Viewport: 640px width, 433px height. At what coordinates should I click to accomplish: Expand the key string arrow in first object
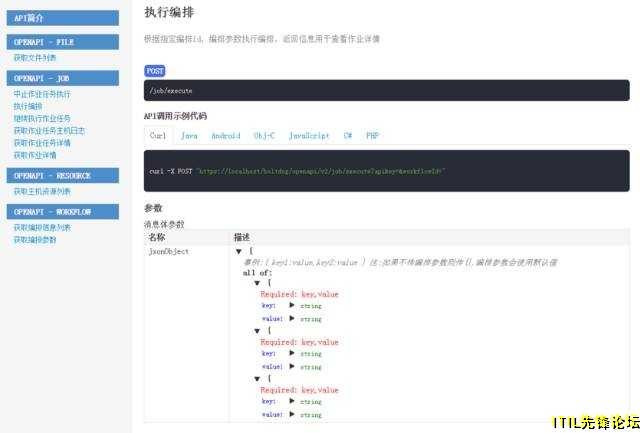tap(292, 305)
